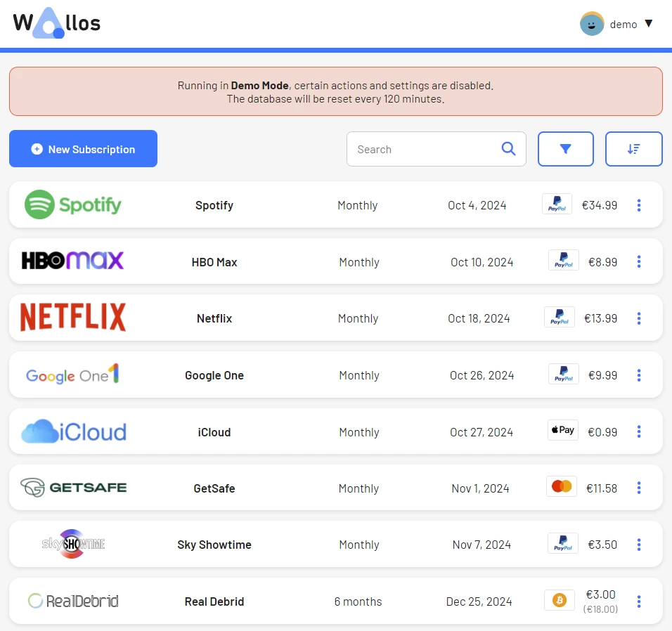The height and width of the screenshot is (631, 672).
Task: Click the PayPal icon on Google One row
Action: (x=563, y=375)
